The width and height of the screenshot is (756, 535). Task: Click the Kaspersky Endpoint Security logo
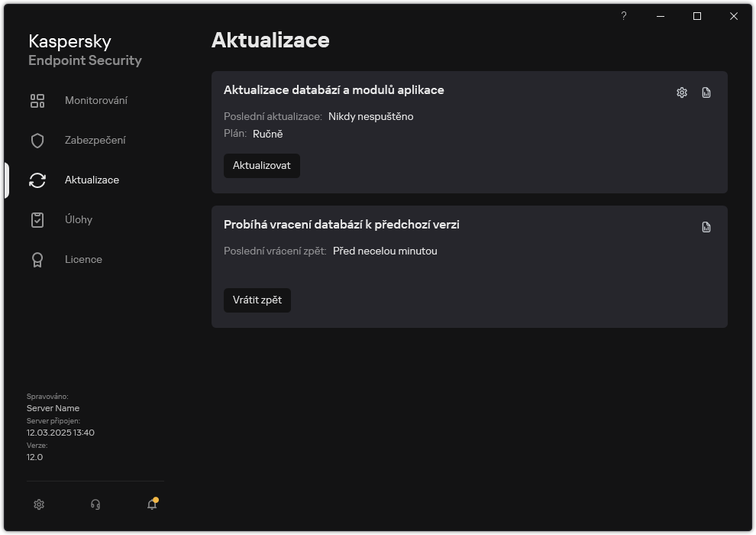click(x=85, y=50)
